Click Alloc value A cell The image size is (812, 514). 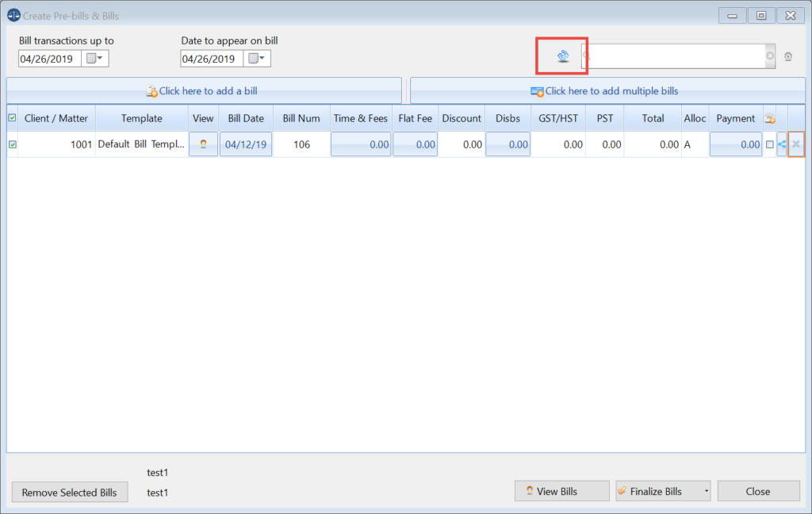click(x=695, y=144)
